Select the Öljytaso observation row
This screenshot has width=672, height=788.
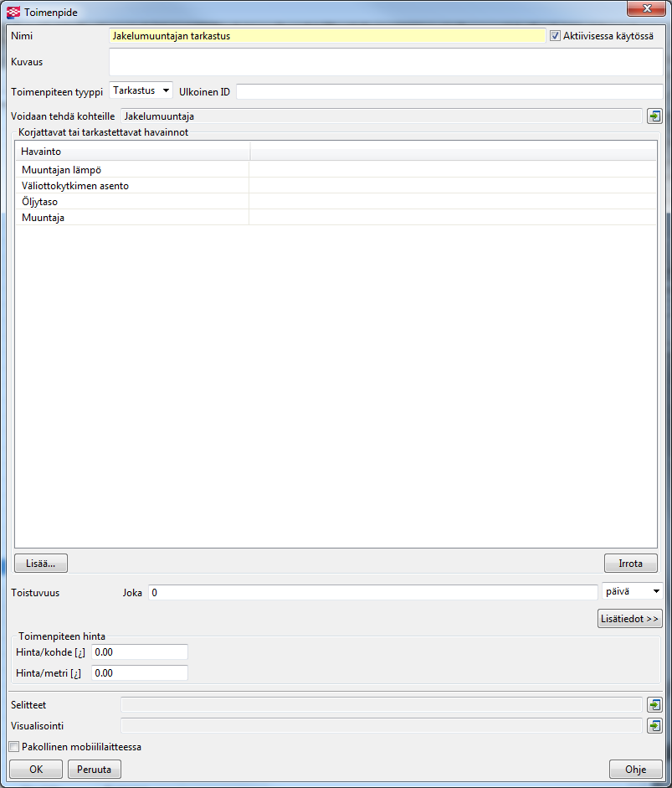pos(336,202)
